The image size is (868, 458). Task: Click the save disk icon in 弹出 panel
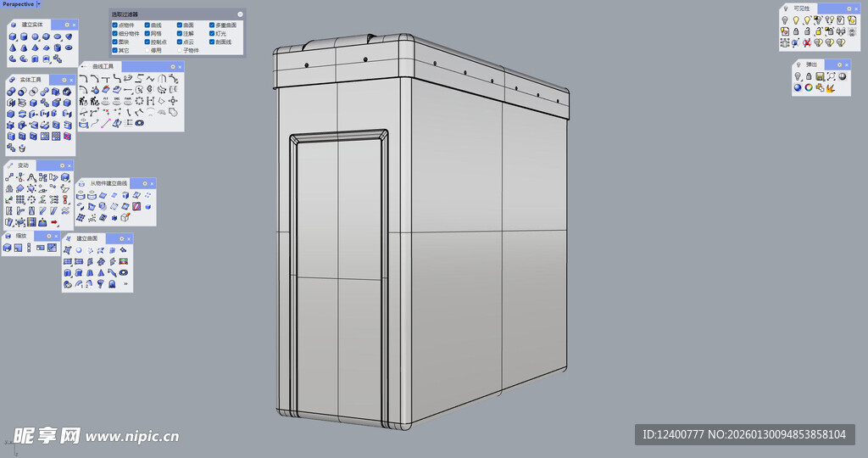821,75
